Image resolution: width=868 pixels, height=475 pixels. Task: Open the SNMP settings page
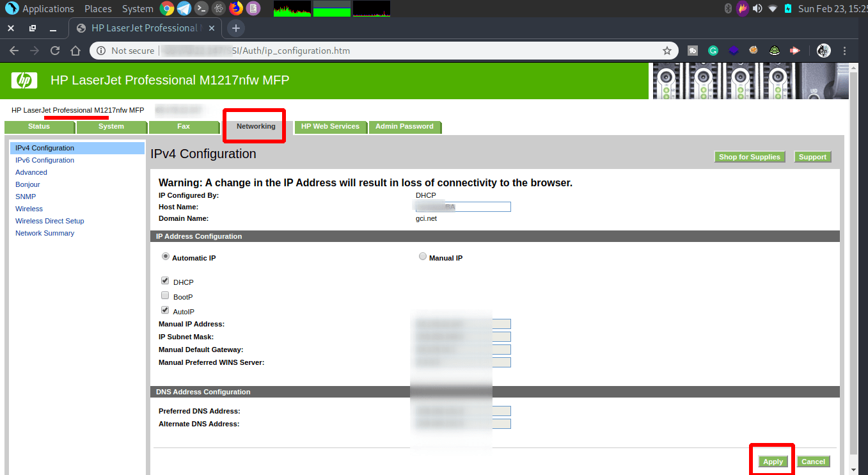point(26,197)
